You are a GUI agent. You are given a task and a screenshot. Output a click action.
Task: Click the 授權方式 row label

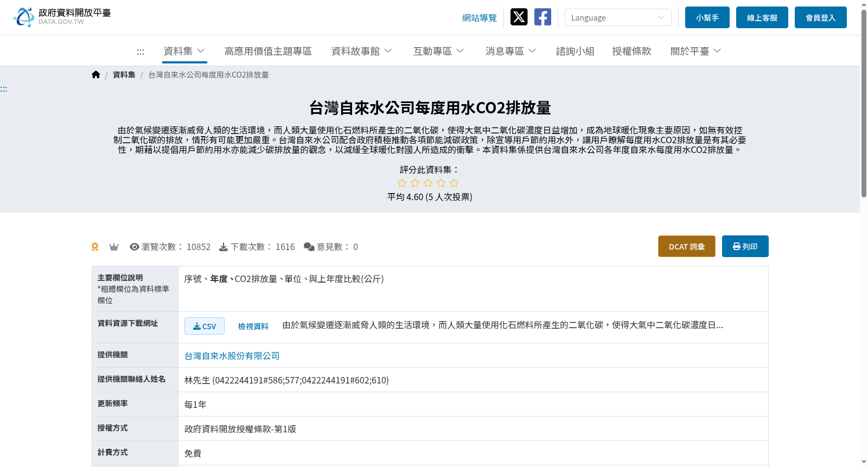(x=113, y=428)
